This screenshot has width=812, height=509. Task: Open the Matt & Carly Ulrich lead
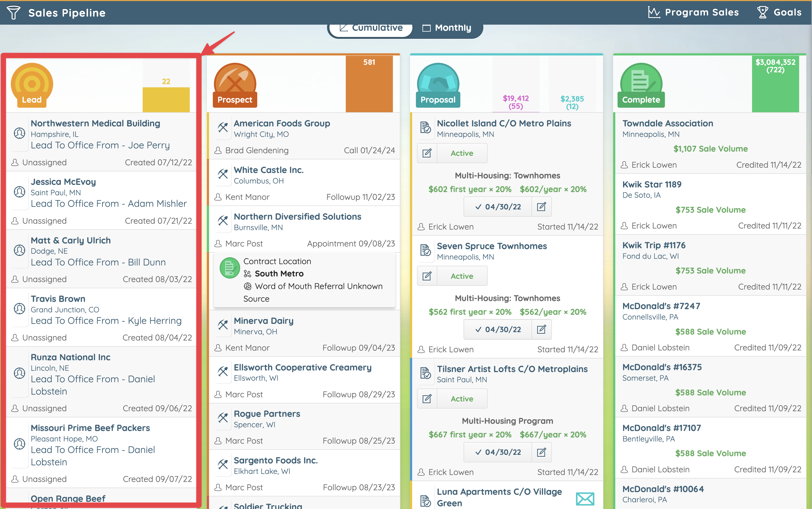tap(71, 240)
